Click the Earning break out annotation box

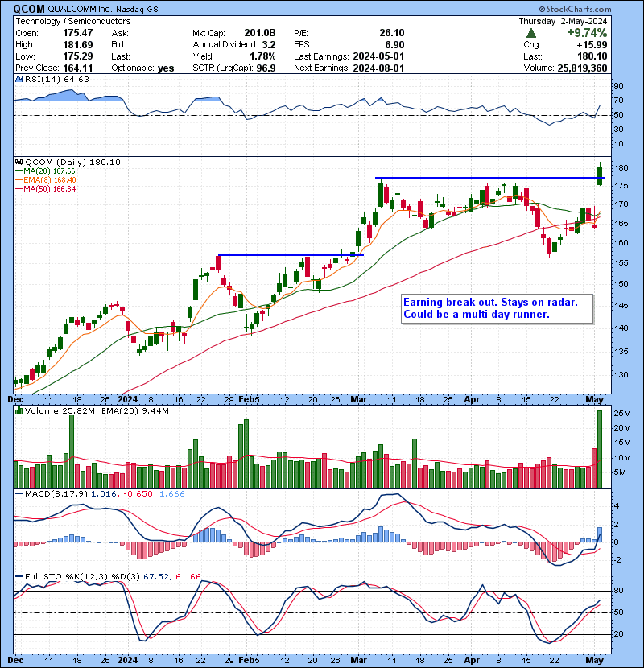(x=497, y=308)
